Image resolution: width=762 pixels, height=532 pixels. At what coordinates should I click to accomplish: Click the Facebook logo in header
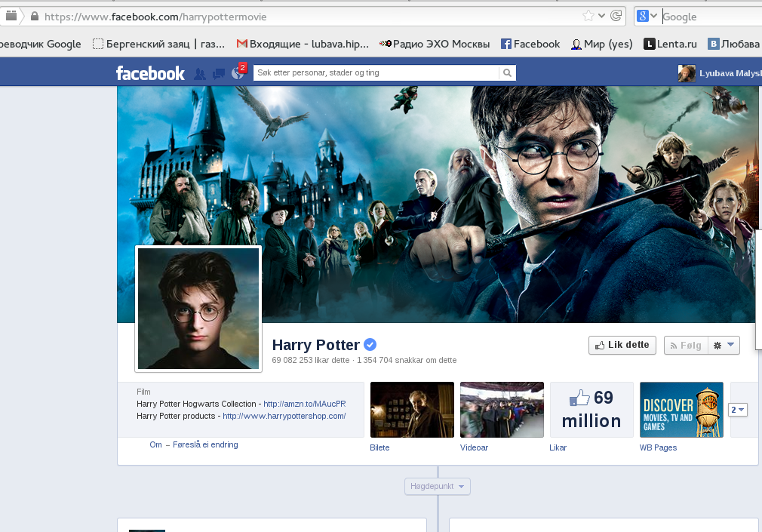(x=150, y=73)
